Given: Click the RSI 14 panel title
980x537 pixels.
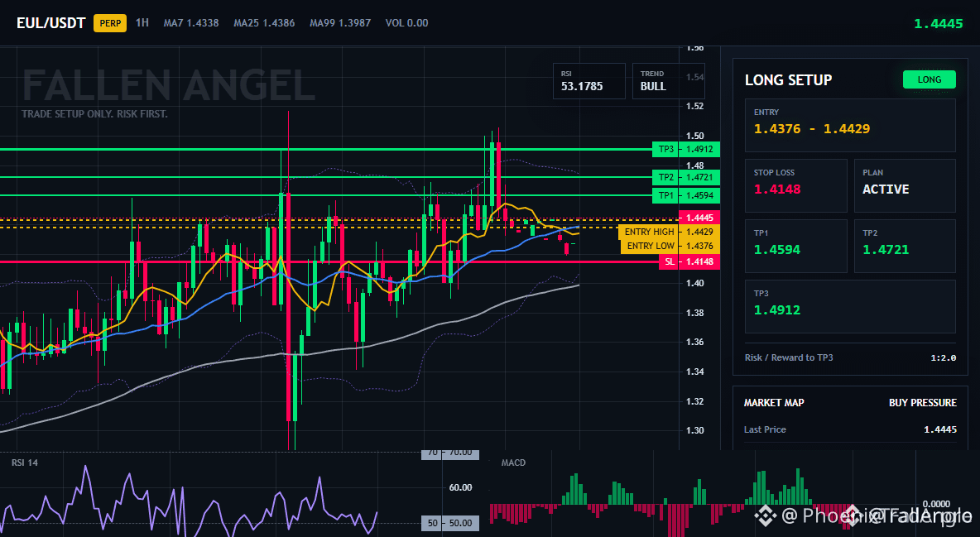Looking at the screenshot, I should tap(24, 463).
